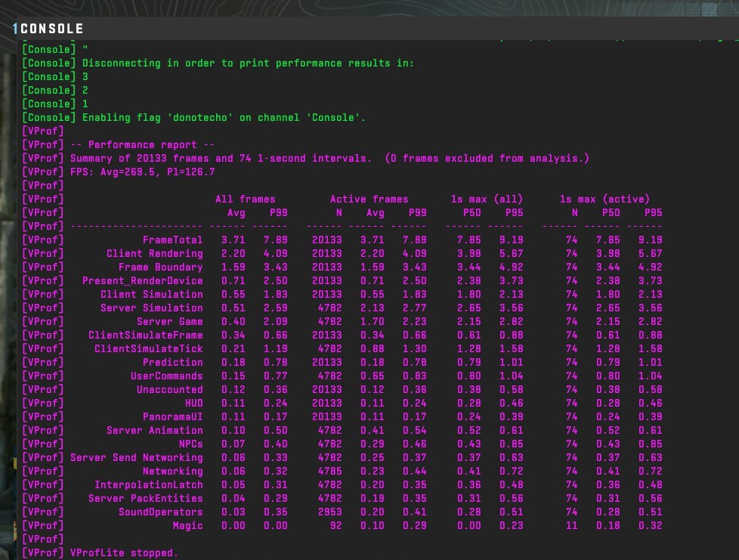The height and width of the screenshot is (560, 739).
Task: Click the PanoramaUI row label
Action: [172, 416]
